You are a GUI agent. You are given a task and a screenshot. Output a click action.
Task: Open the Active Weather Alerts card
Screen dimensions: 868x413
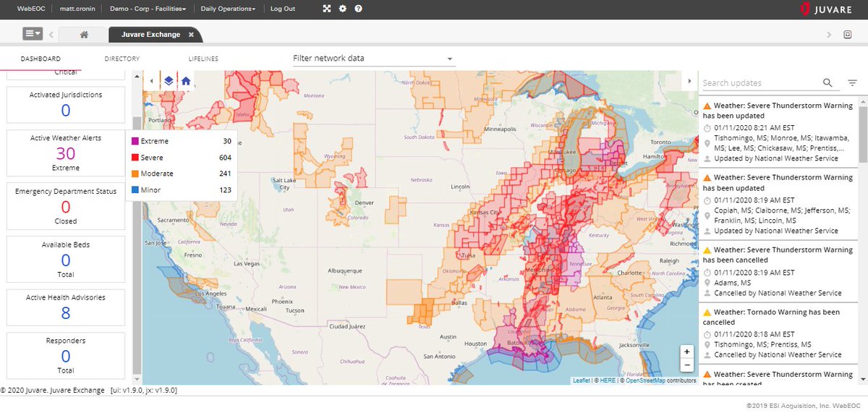66,153
